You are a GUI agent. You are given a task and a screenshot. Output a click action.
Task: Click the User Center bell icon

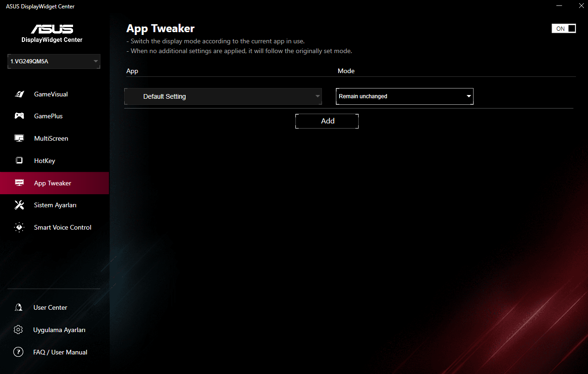19,307
